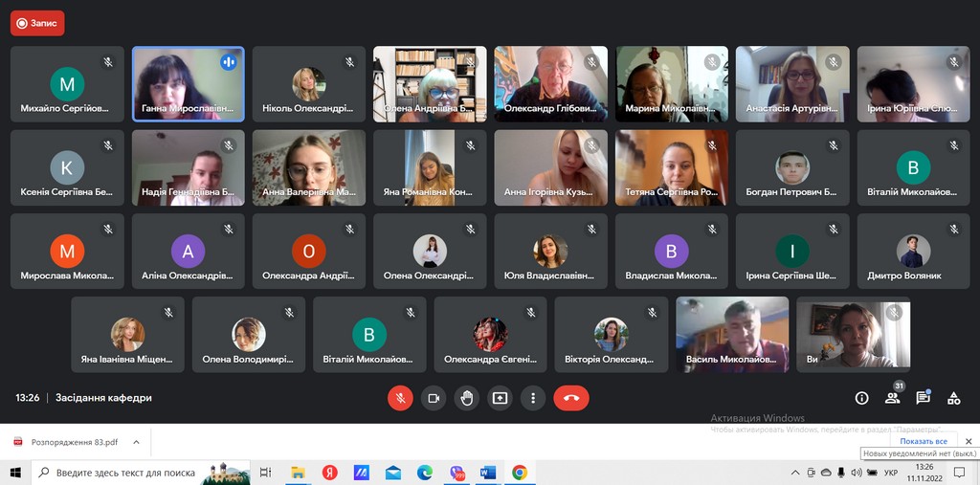Show hidden system tray icons

796,473
